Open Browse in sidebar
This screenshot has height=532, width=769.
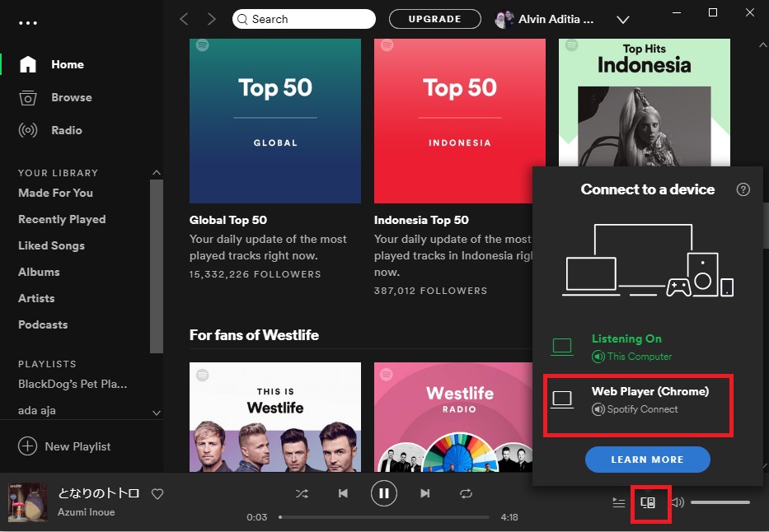pyautogui.click(x=72, y=97)
